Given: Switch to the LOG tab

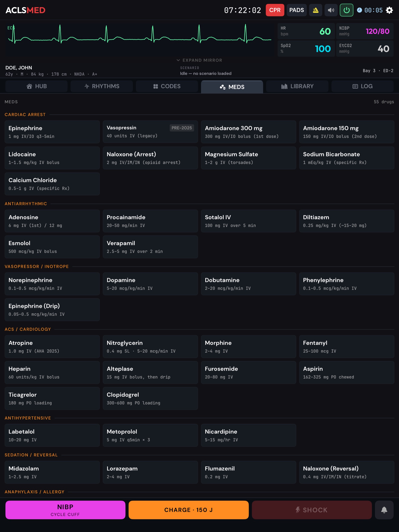Looking at the screenshot, I should tap(363, 86).
